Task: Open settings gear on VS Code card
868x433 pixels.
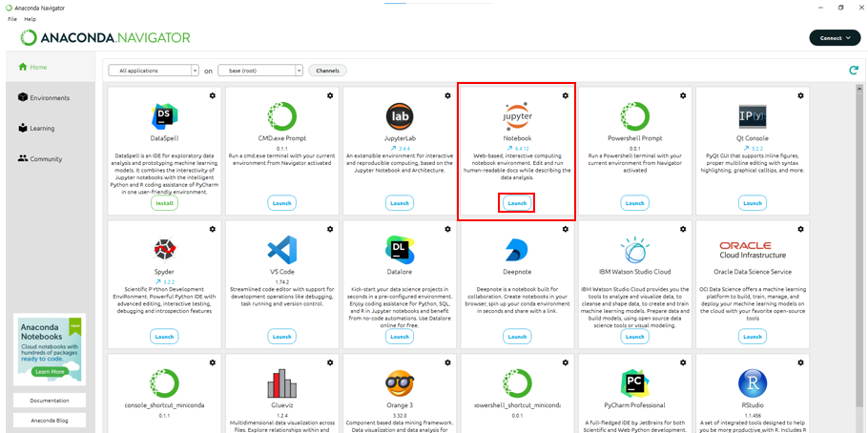Action: pos(330,229)
